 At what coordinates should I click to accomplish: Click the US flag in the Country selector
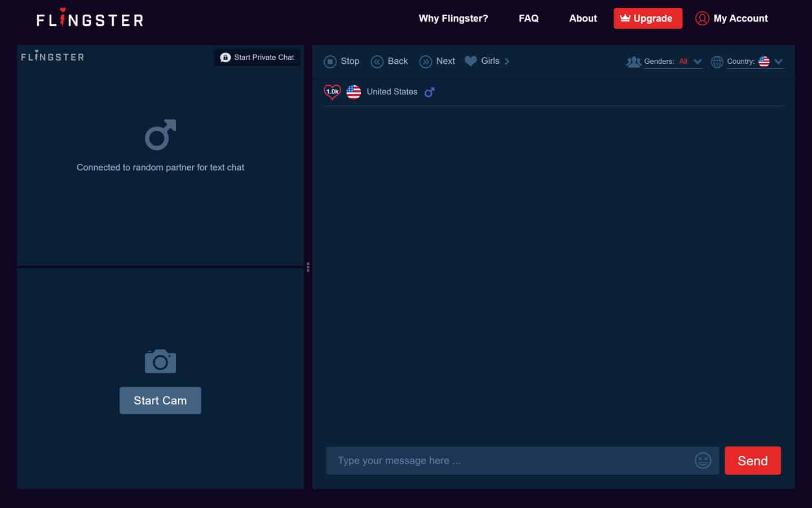pyautogui.click(x=764, y=61)
